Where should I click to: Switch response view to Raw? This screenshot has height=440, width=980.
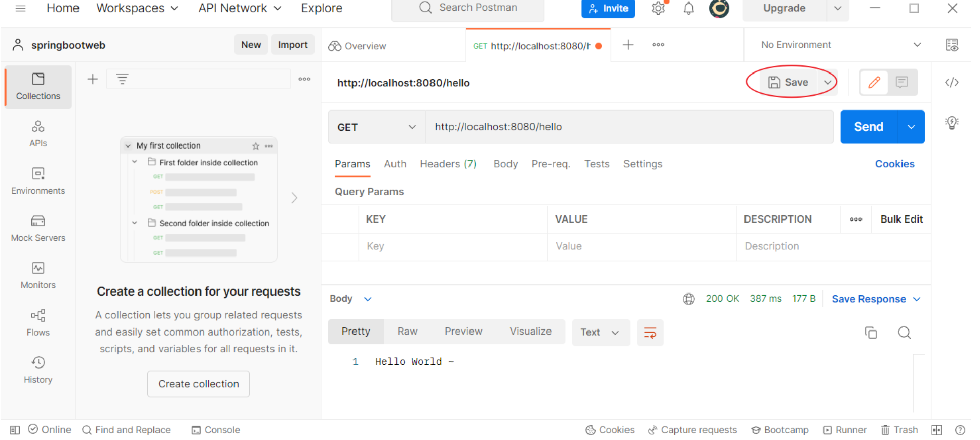[407, 331]
